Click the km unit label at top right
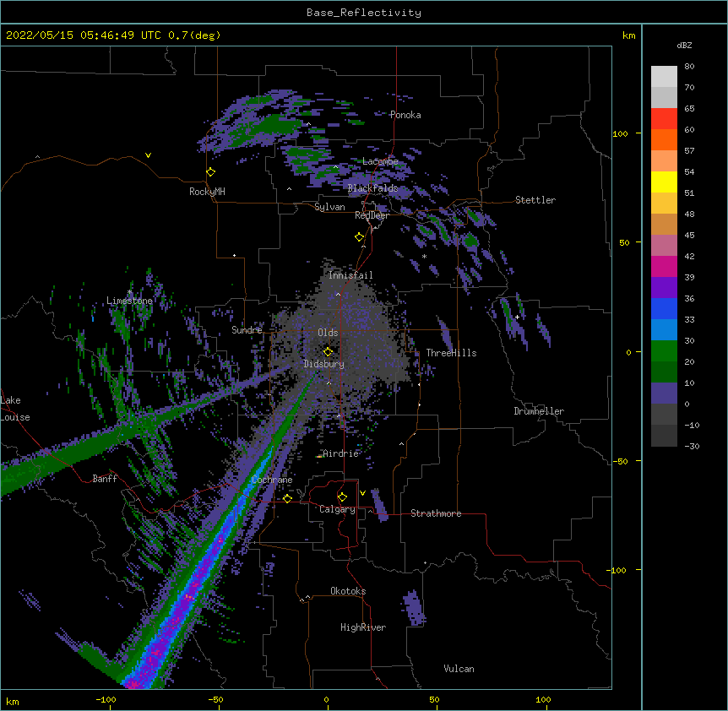728x711 pixels. point(629,35)
